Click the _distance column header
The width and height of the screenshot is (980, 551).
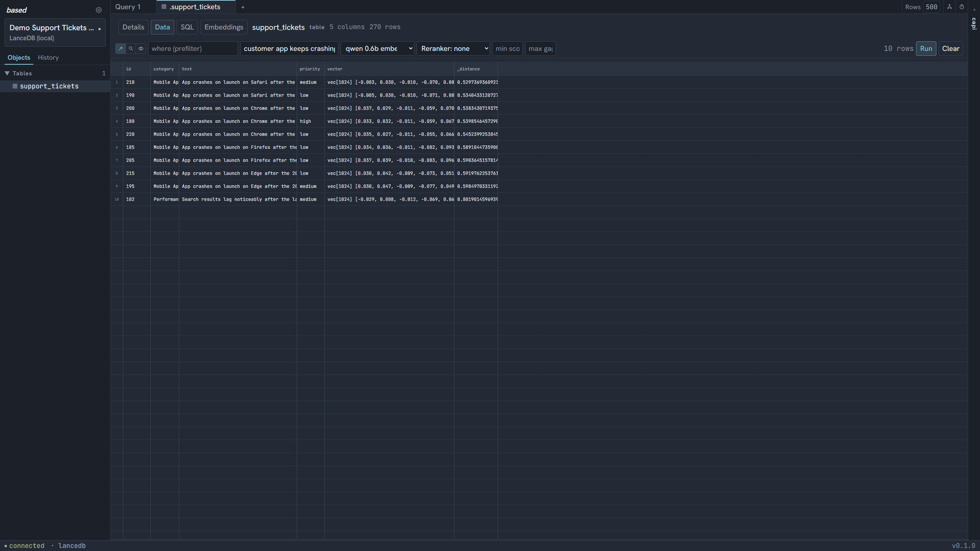(476, 69)
